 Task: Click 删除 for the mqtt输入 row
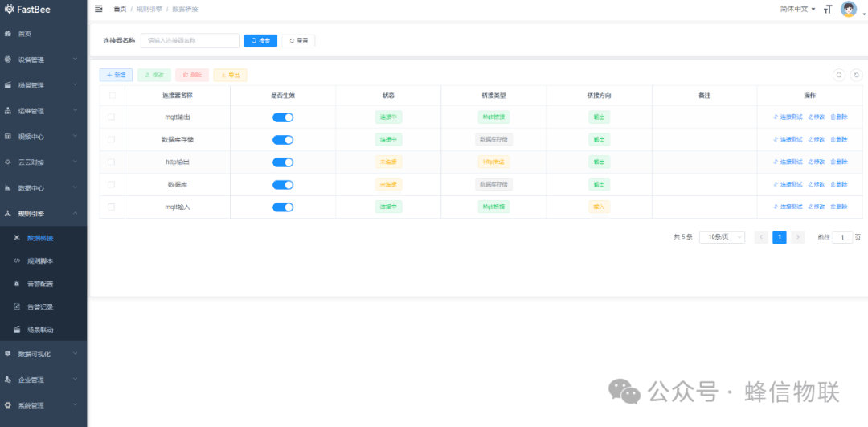pyautogui.click(x=839, y=207)
